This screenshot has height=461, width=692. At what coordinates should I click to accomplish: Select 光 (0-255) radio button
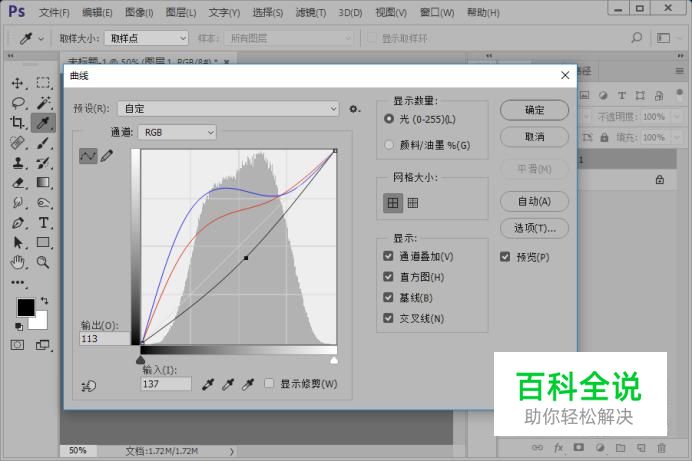[389, 119]
